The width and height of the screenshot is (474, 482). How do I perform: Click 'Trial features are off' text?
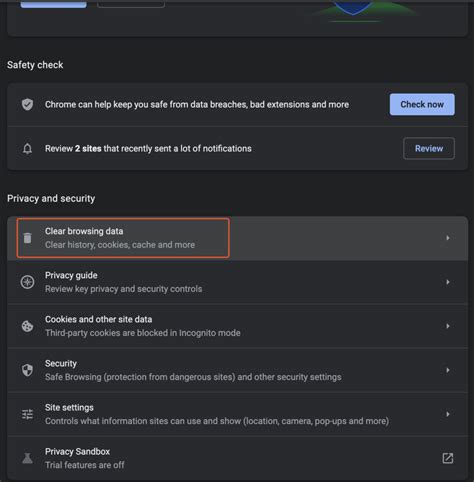(x=85, y=465)
